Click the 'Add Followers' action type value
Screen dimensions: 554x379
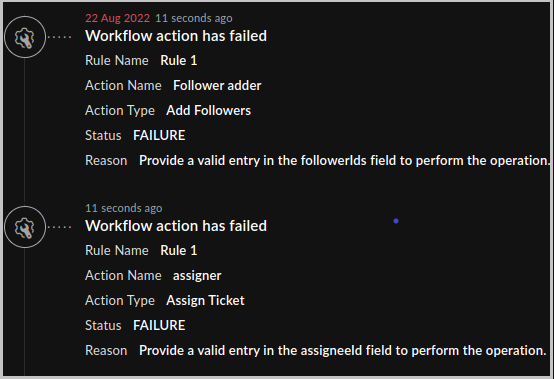click(209, 111)
